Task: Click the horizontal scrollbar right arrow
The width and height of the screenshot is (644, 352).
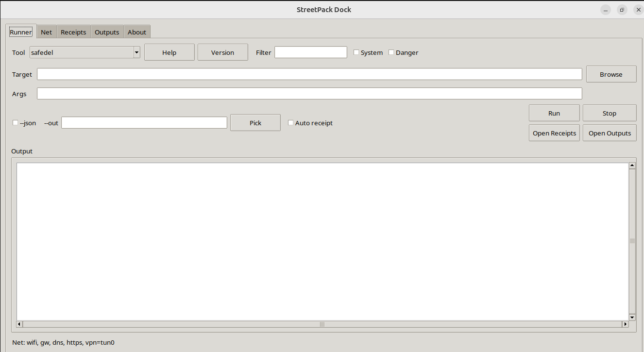Action: point(626,324)
